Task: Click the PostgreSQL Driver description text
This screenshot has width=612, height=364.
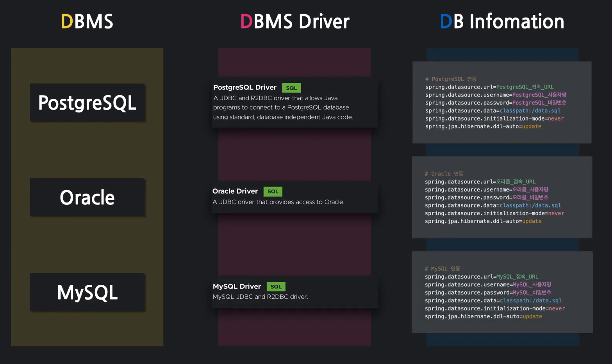Action: (283, 108)
